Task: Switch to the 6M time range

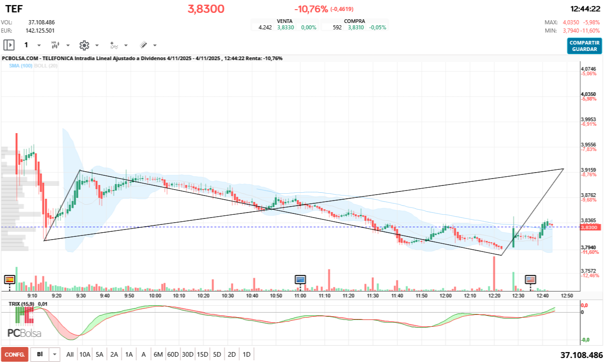Action: click(x=158, y=354)
